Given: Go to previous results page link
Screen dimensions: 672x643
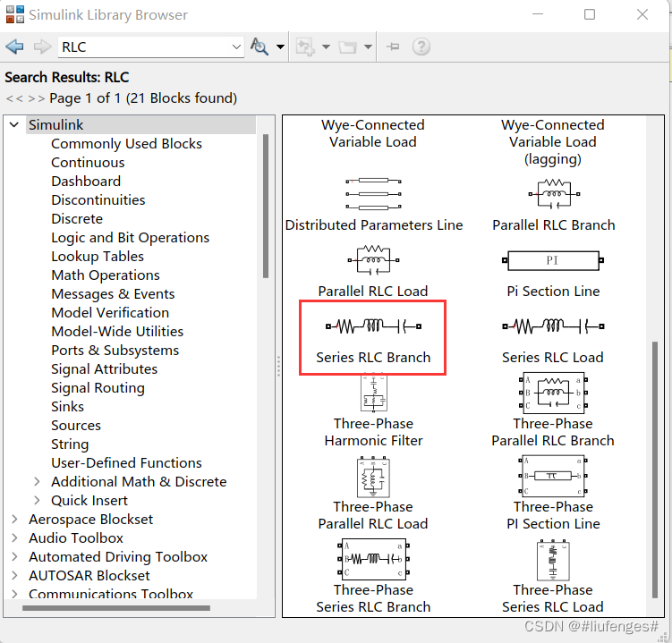Looking at the screenshot, I should (14, 98).
